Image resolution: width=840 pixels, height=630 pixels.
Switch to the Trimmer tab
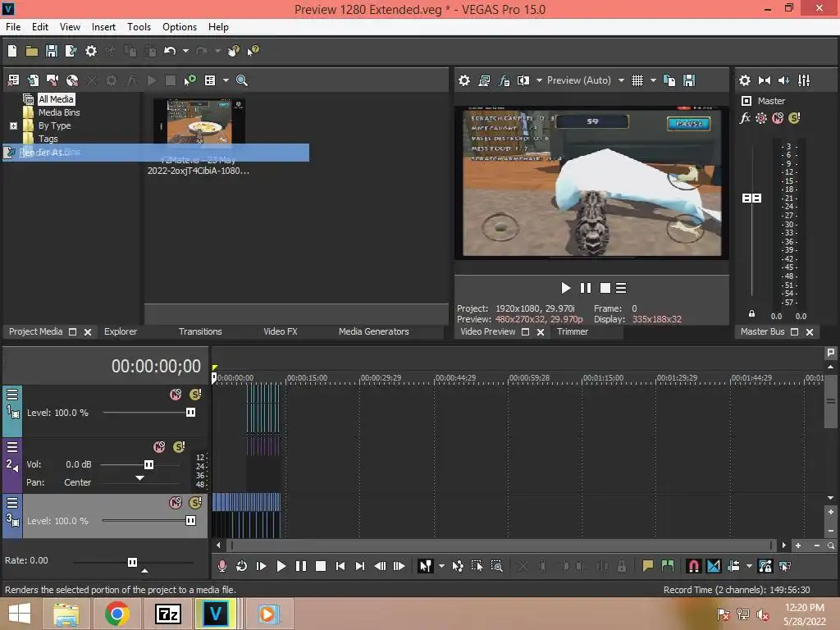572,331
